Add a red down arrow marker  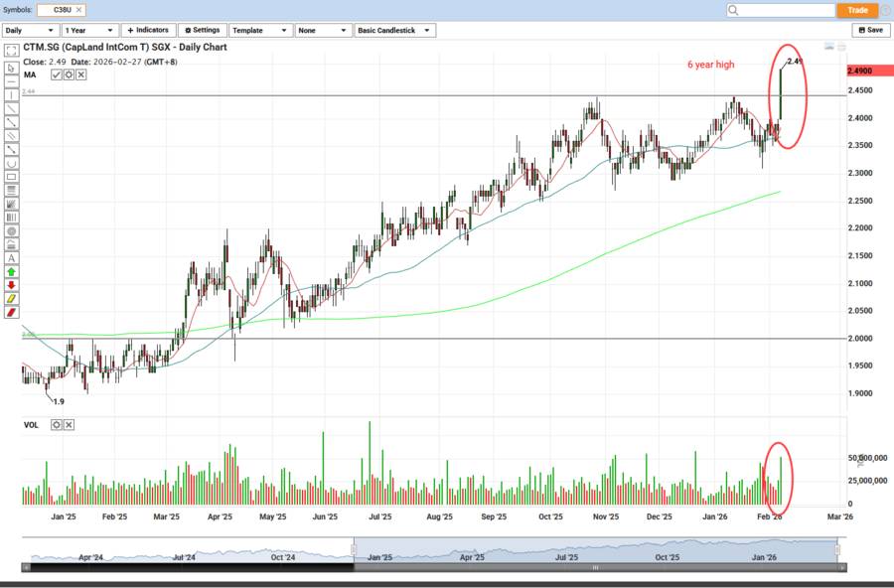[x=11, y=285]
